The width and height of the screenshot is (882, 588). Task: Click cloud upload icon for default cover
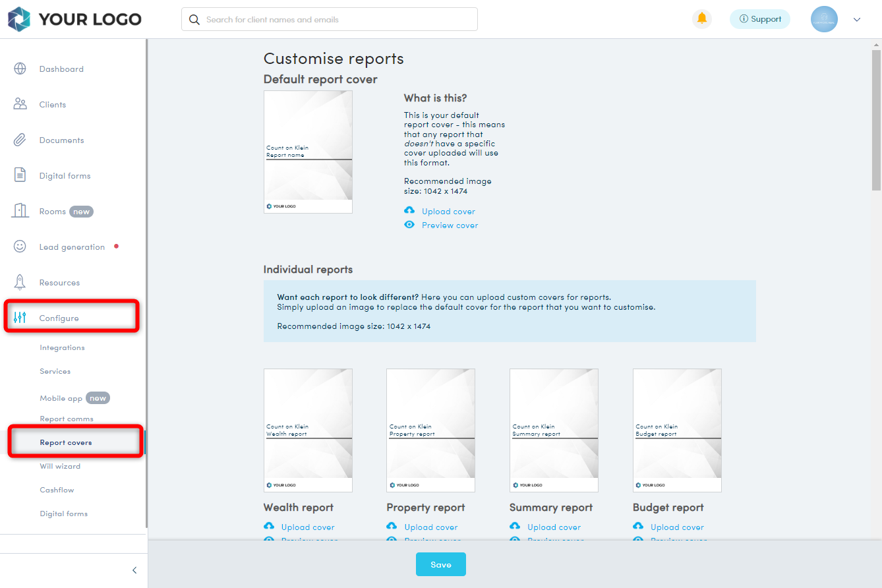tap(409, 211)
